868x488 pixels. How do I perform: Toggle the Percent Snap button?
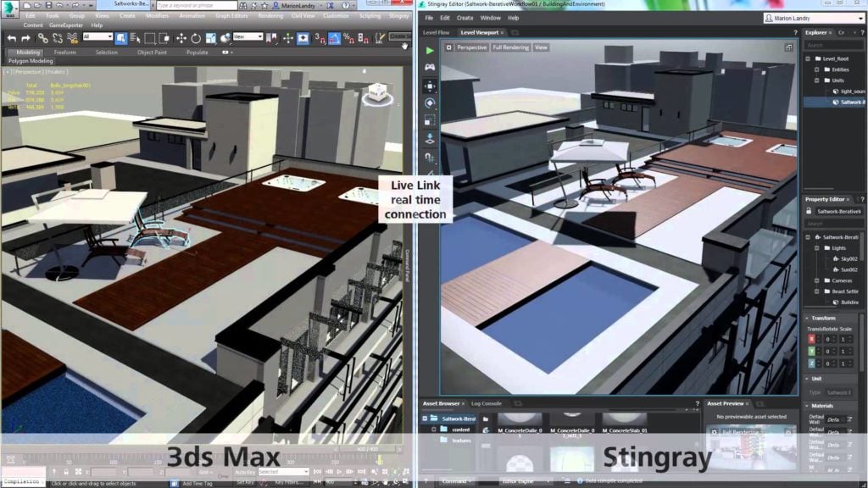coord(348,38)
